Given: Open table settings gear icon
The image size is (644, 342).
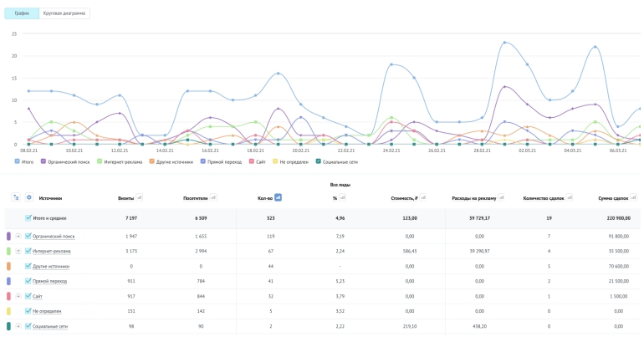Looking at the screenshot, I should 28,197.
